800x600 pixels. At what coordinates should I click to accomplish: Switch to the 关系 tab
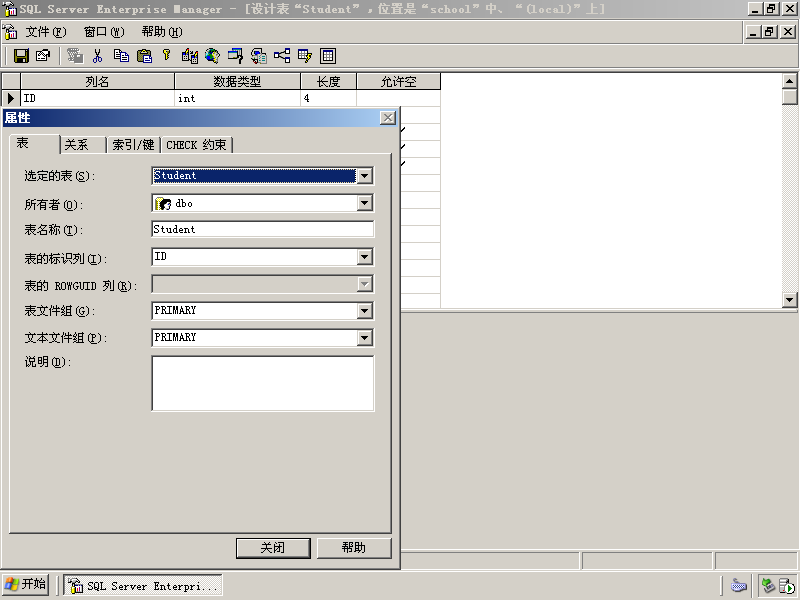pyautogui.click(x=83, y=145)
